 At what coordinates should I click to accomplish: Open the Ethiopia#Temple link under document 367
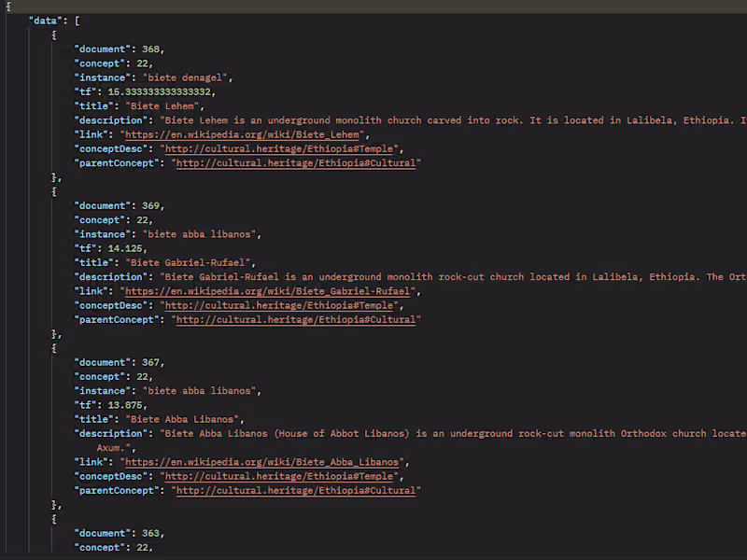tap(282, 476)
